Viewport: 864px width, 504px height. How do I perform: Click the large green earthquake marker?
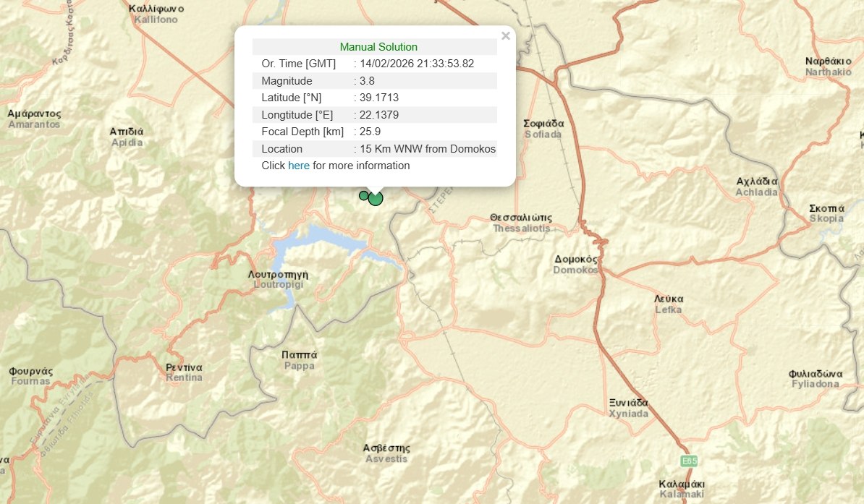tap(376, 198)
